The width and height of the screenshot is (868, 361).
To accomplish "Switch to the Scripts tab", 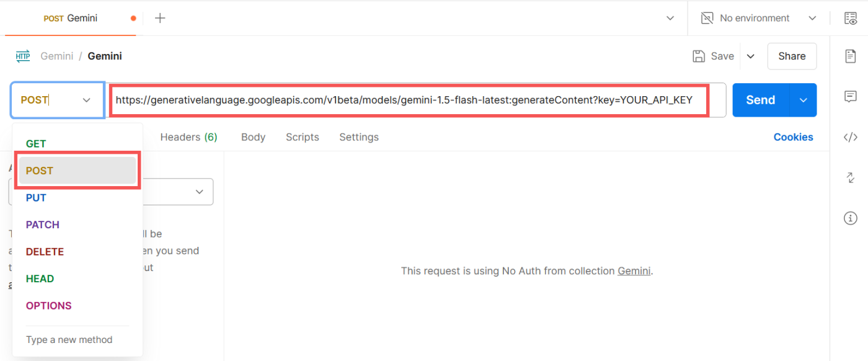I will pos(303,137).
